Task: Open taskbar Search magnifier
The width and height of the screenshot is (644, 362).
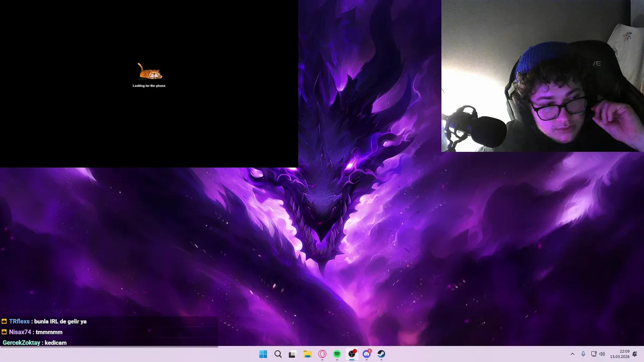Action: click(278, 354)
